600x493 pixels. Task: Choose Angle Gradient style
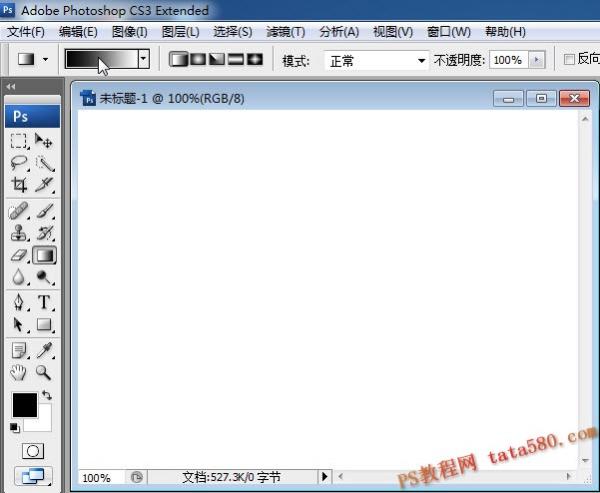(217, 59)
